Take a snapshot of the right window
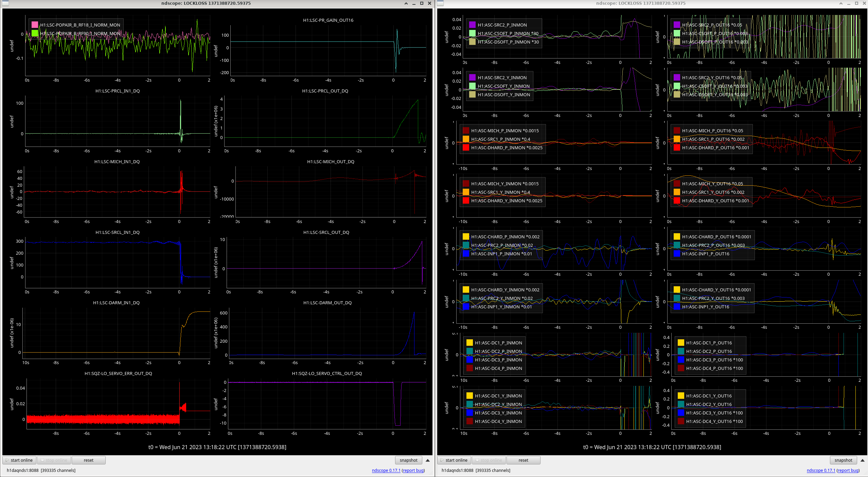This screenshot has height=477, width=868. click(x=844, y=460)
